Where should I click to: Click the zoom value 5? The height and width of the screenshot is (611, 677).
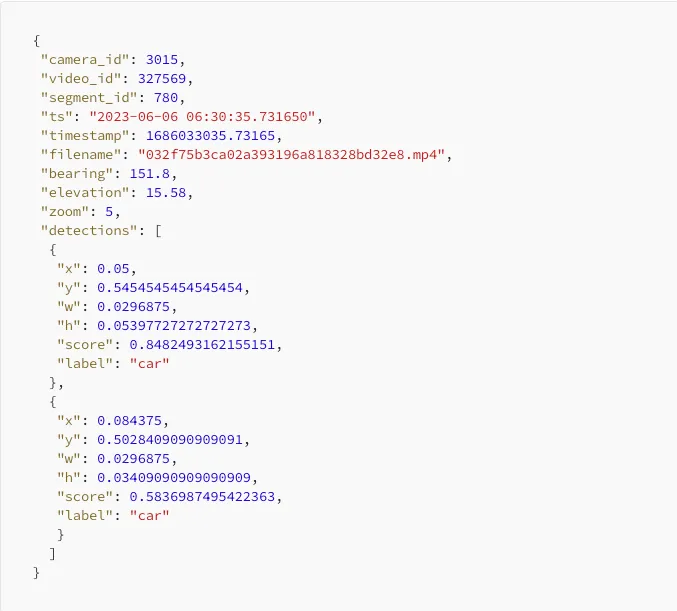109,212
